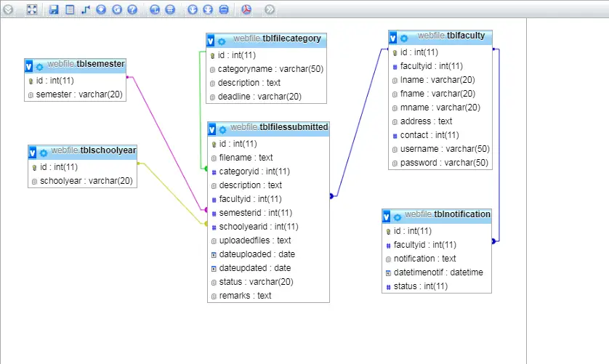The width and height of the screenshot is (609, 364).
Task: Click 'contact : int(11)' column row
Action: point(440,135)
